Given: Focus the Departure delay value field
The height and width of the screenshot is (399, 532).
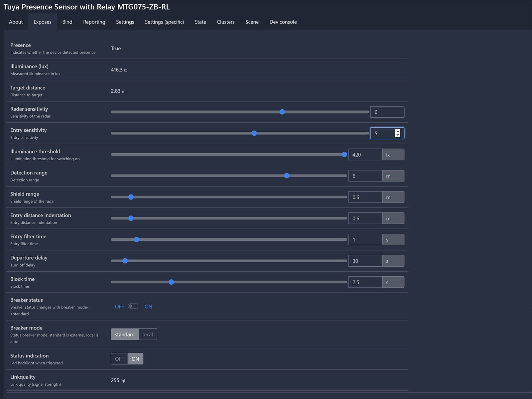Looking at the screenshot, I should coord(365,261).
